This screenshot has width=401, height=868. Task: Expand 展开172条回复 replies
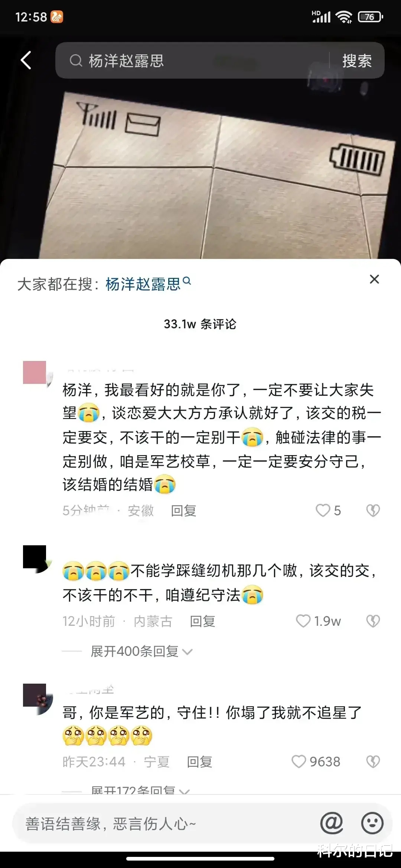tap(140, 789)
